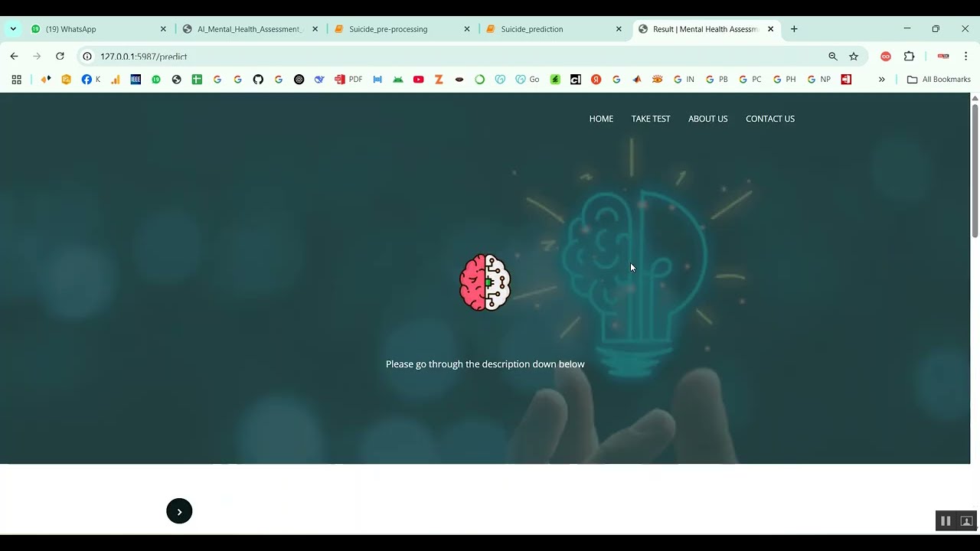Click the brain logo on the page
Image resolution: width=980 pixels, height=551 pixels.
pyautogui.click(x=485, y=282)
